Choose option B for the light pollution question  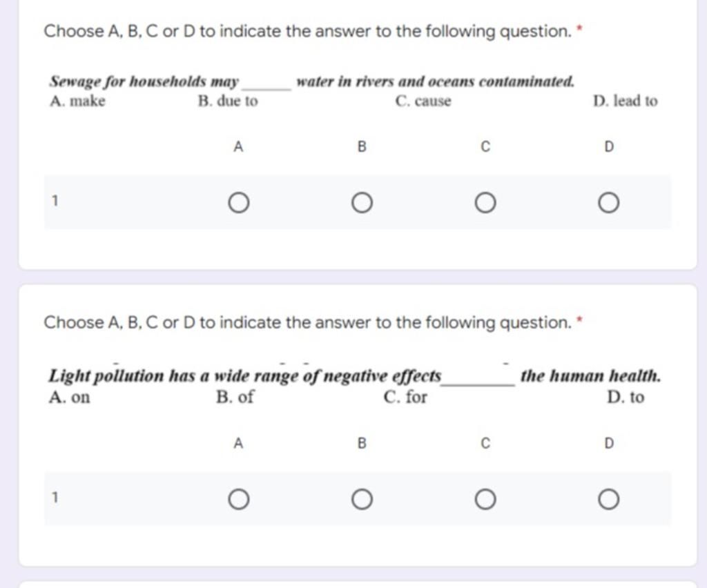(x=362, y=499)
